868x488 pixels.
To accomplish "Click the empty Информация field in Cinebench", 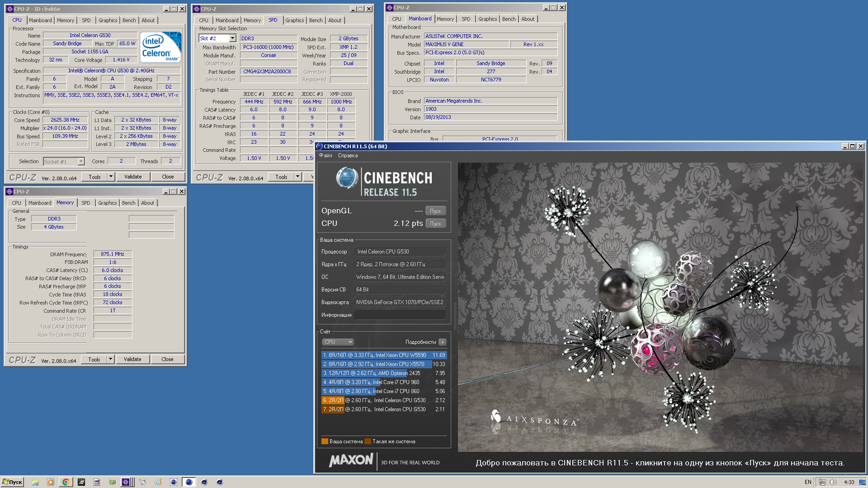I will click(x=401, y=315).
